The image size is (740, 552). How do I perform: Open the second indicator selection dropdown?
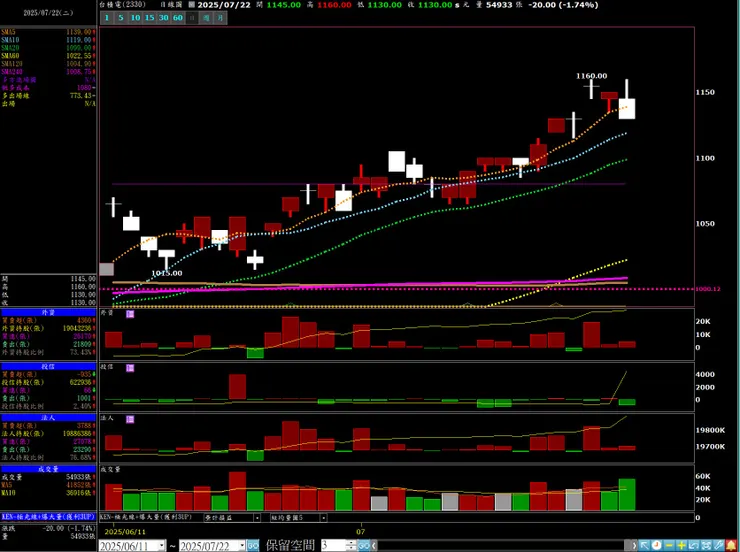click(x=232, y=518)
